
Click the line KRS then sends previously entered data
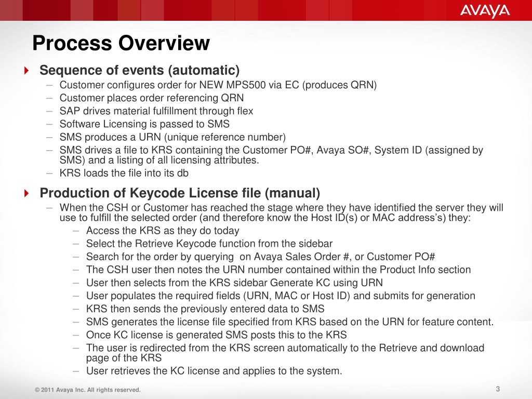pyautogui.click(x=205, y=309)
